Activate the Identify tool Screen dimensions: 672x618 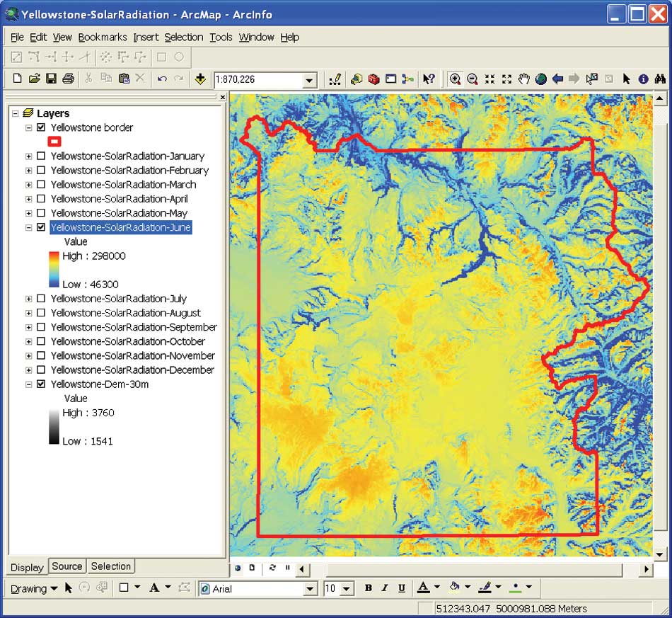[643, 79]
